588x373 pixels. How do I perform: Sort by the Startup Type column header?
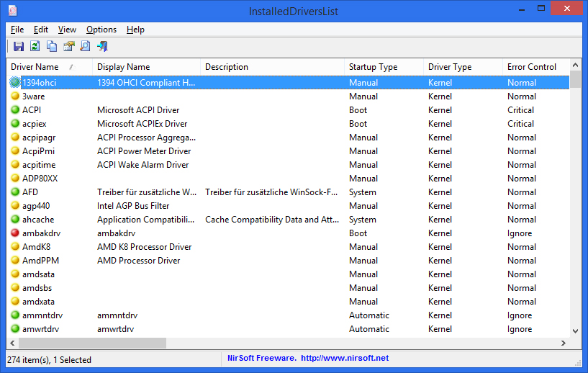point(384,67)
